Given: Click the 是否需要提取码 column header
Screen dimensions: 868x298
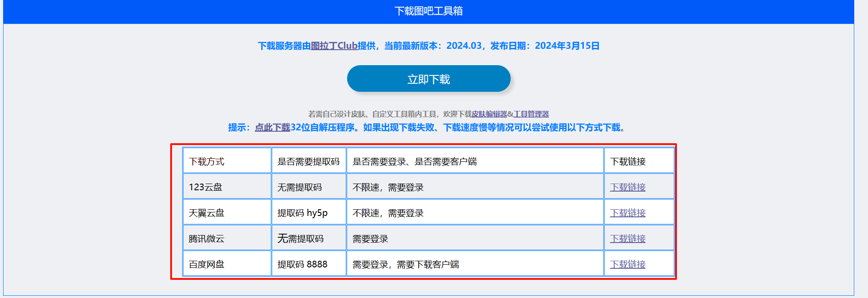Looking at the screenshot, I should tap(308, 161).
